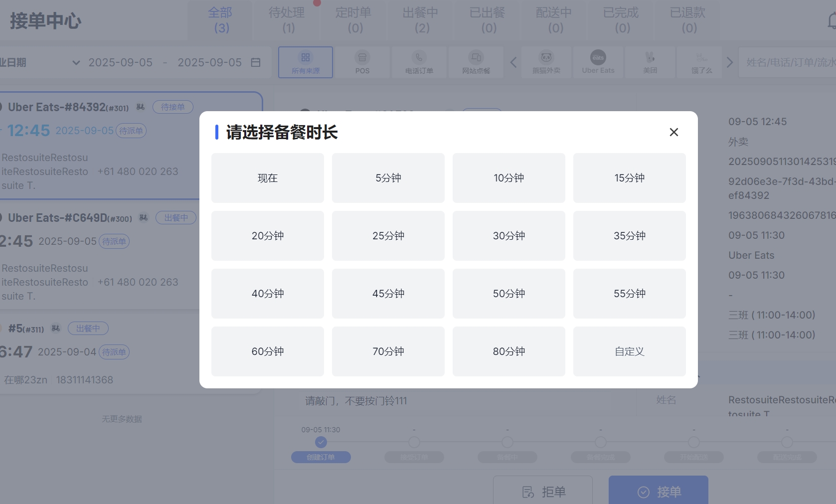The height and width of the screenshot is (504, 836).
Task: Filter by 网站点餐 website order icon
Action: 476,58
